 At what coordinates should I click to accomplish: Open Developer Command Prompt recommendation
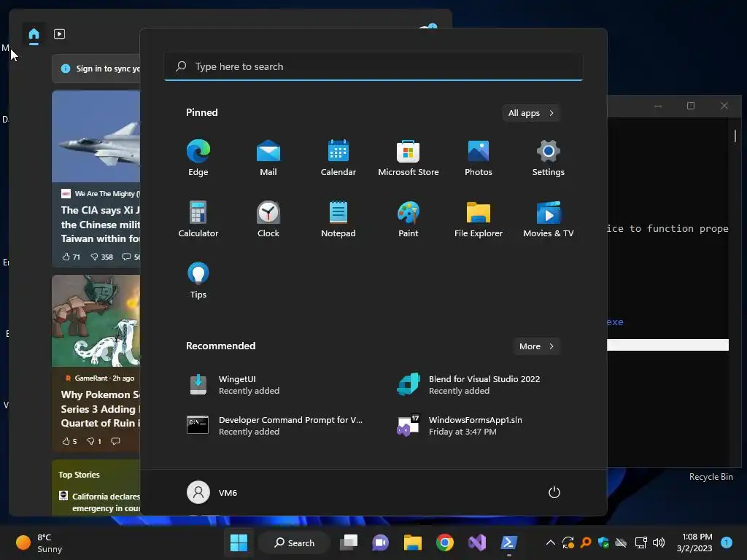pyautogui.click(x=275, y=426)
